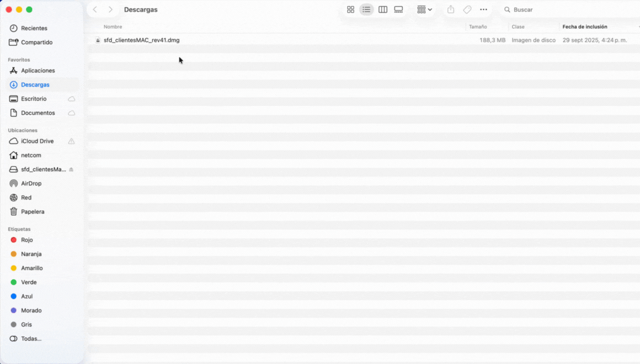Image resolution: width=640 pixels, height=364 pixels.
Task: Select the sfd_clientesMAC_rev41.dmg file
Action: [141, 40]
